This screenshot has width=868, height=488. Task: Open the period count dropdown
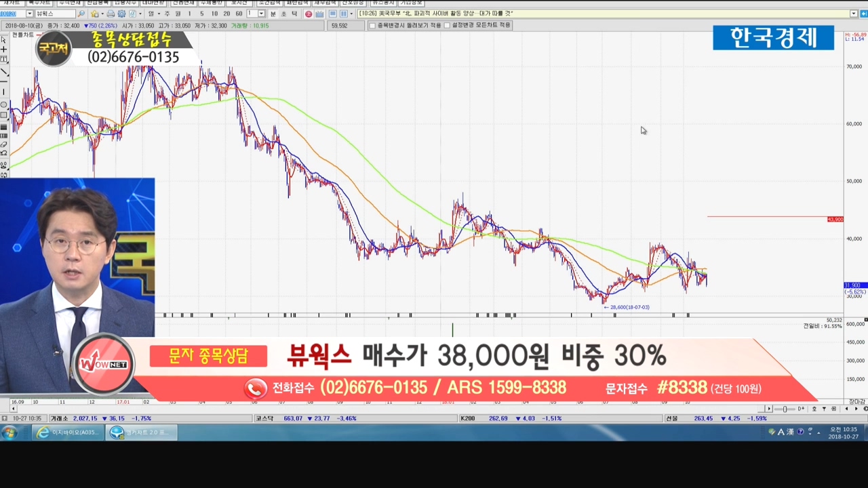pos(261,14)
